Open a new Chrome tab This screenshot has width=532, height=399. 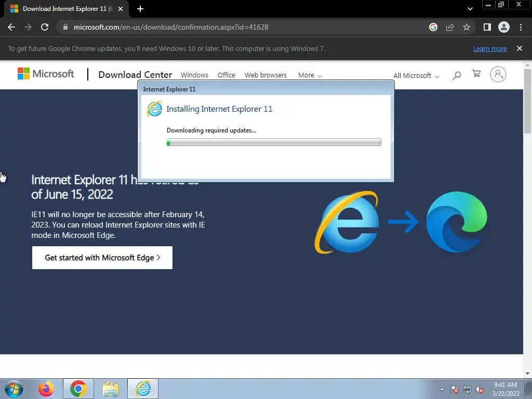[x=140, y=9]
